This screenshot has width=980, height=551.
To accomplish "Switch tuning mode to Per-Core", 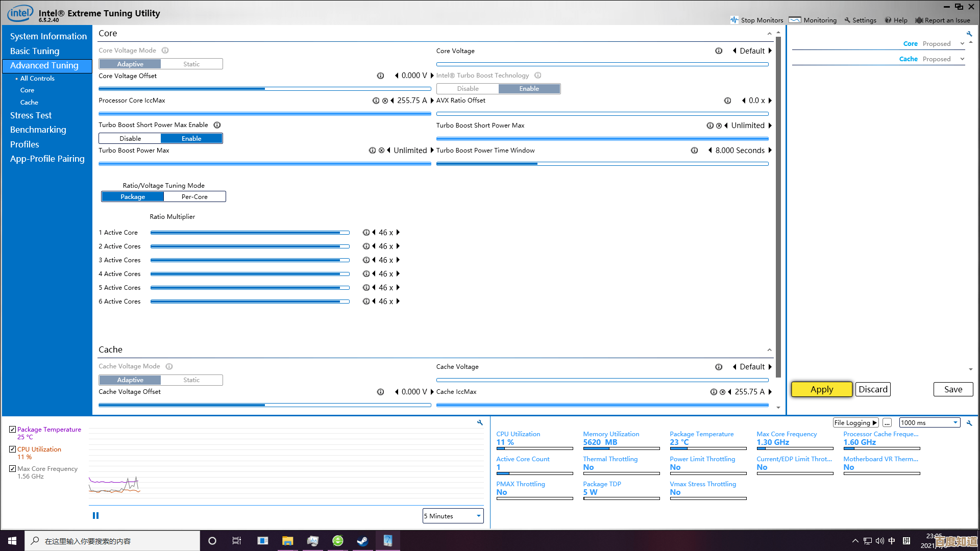I will pyautogui.click(x=194, y=197).
